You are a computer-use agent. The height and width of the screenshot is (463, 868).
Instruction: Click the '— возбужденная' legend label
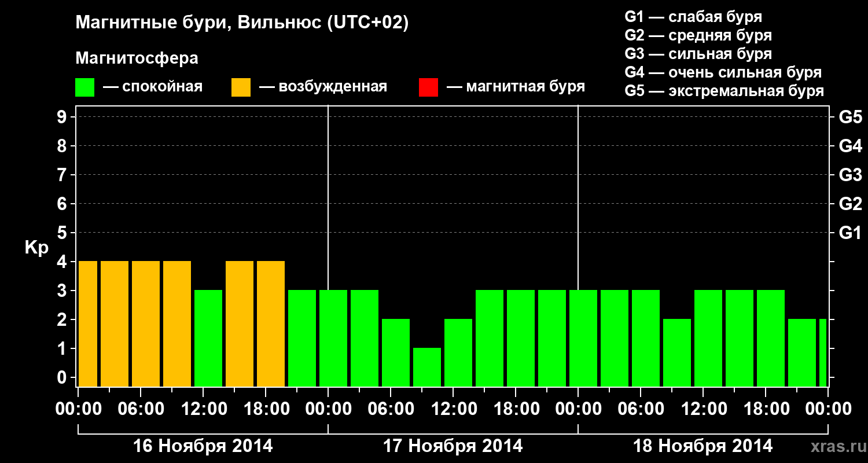coord(323,87)
